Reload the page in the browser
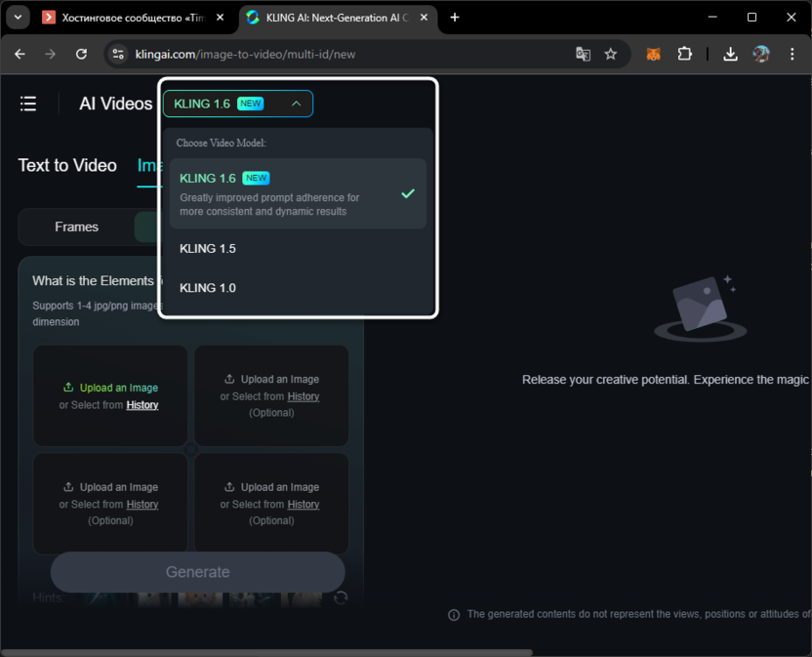 [x=81, y=54]
